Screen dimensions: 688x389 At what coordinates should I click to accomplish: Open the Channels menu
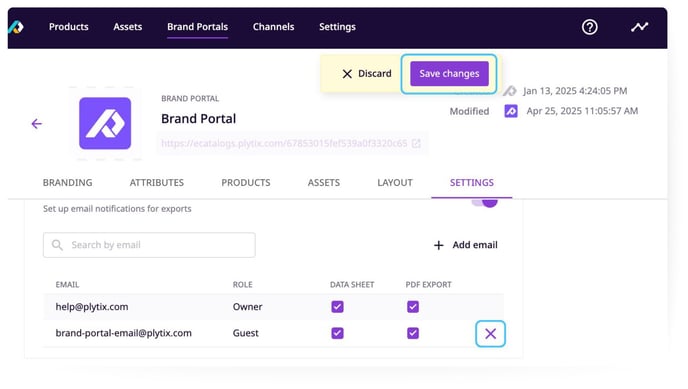point(273,27)
